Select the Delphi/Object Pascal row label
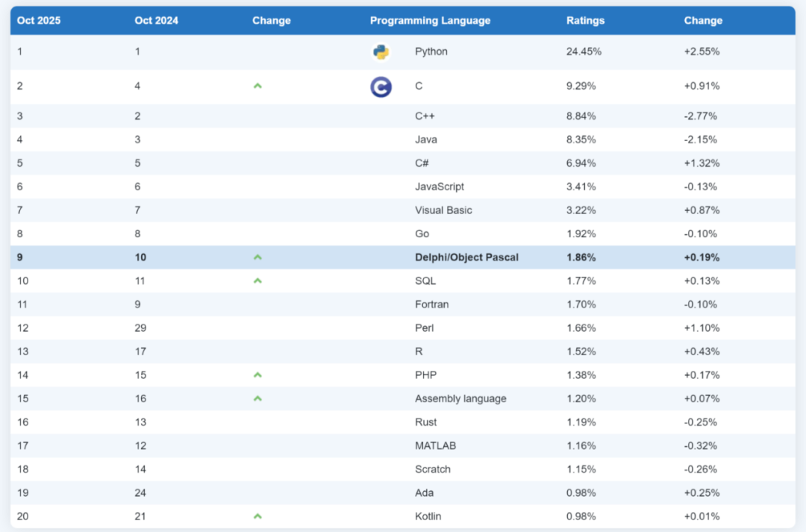Image resolution: width=806 pixels, height=532 pixels. pyautogui.click(x=466, y=257)
